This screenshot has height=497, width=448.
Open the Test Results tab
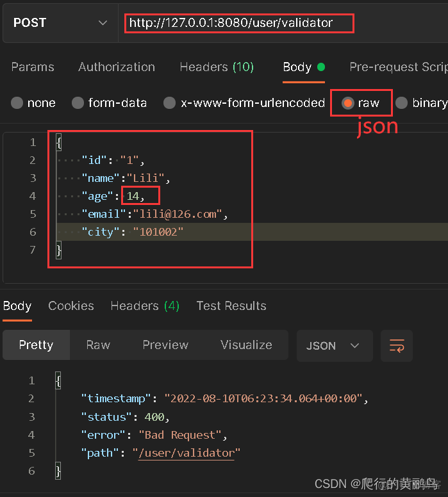click(231, 306)
